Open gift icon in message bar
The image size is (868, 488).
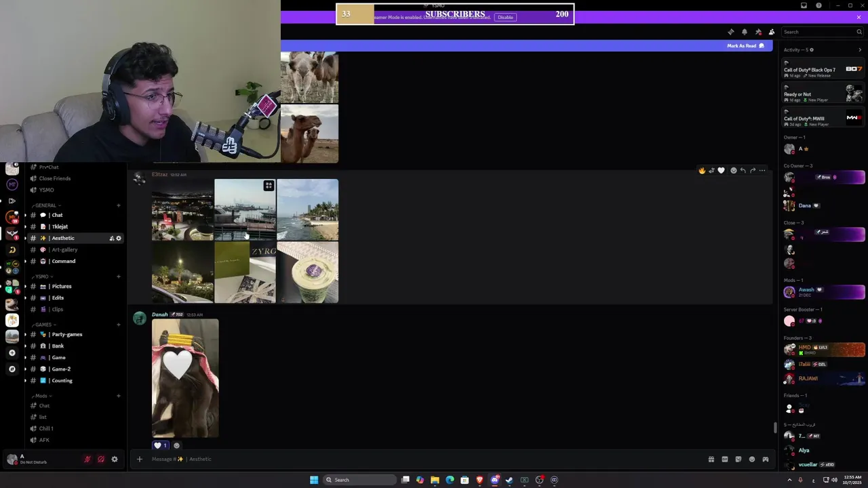click(711, 459)
